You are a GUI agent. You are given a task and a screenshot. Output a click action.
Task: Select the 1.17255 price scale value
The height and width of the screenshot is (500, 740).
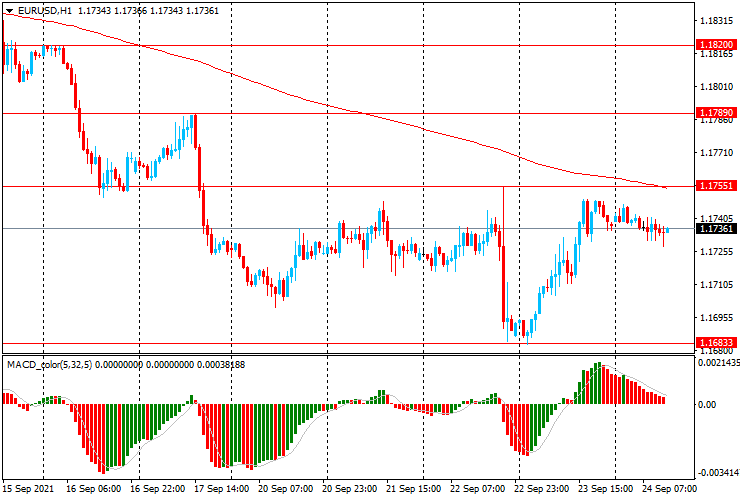point(716,252)
